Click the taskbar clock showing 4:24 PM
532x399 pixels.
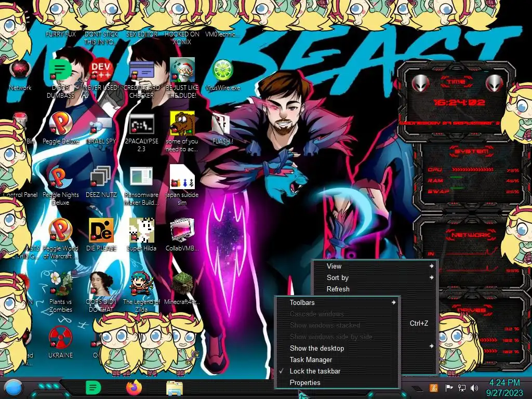point(504,388)
